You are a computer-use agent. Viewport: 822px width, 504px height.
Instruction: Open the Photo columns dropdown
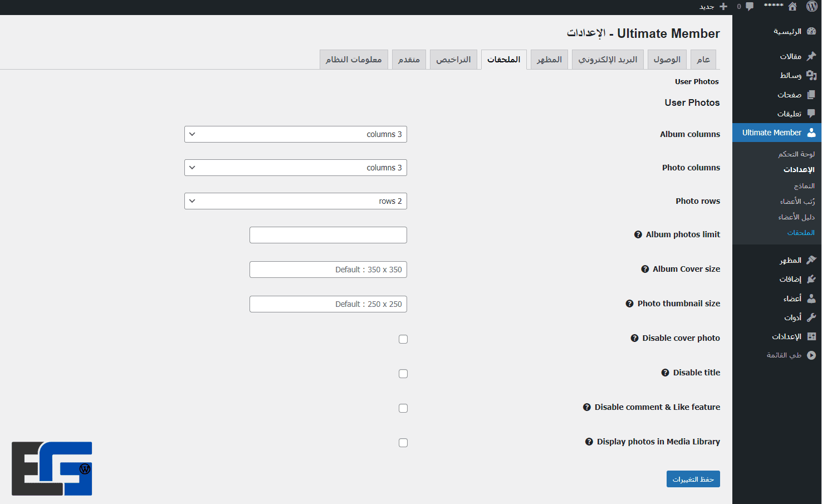point(296,168)
